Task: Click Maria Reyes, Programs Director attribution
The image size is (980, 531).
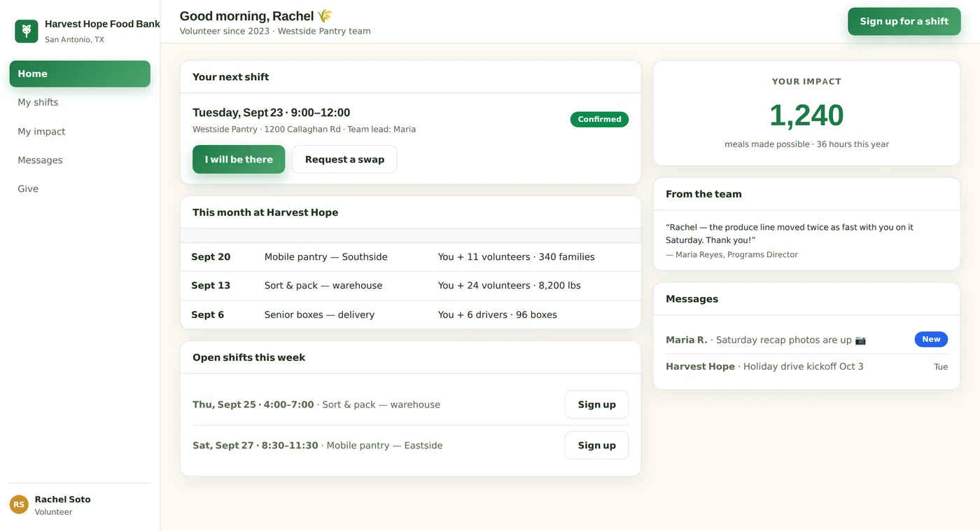Action: [731, 254]
